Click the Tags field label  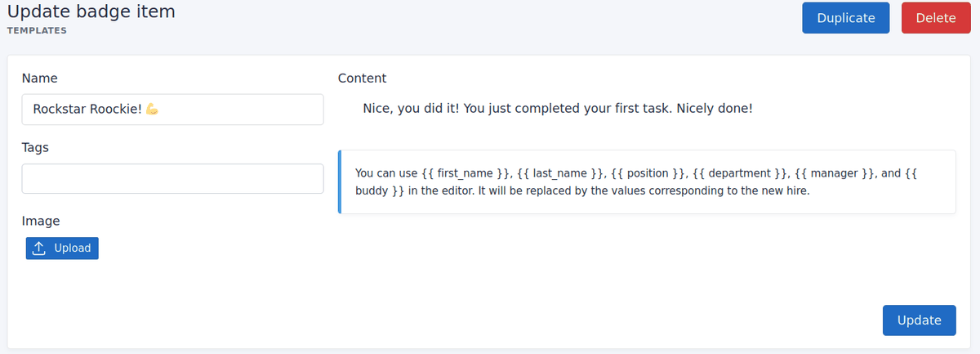coord(35,148)
